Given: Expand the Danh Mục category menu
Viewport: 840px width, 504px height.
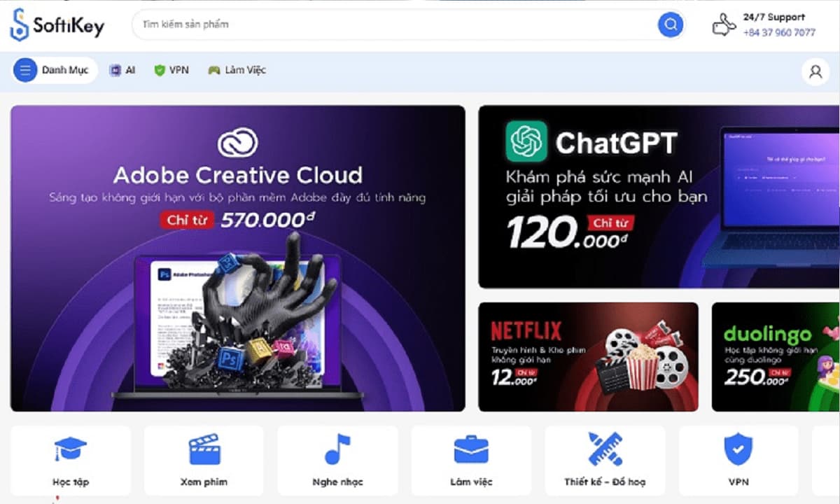Looking at the screenshot, I should 55,70.
